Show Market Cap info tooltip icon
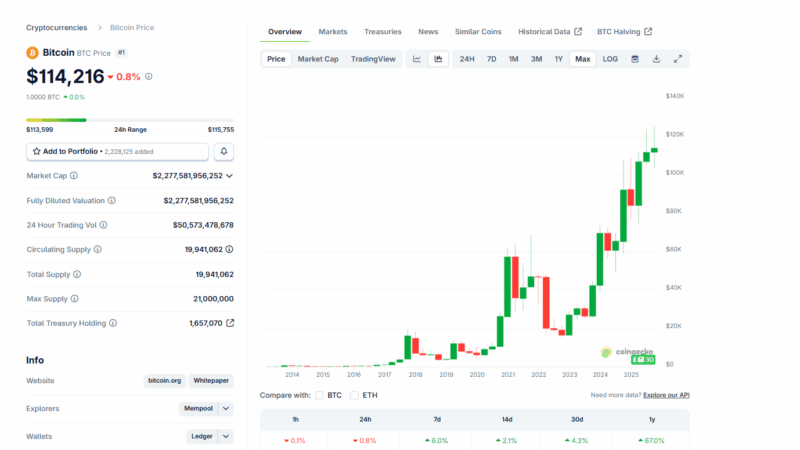The image size is (800, 450). tap(74, 176)
